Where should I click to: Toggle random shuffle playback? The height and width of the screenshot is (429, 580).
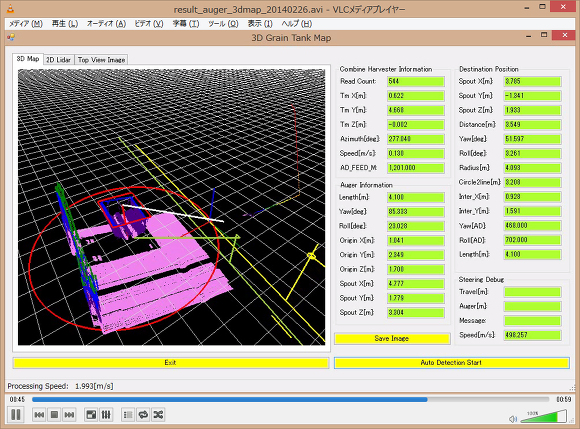pos(158,415)
